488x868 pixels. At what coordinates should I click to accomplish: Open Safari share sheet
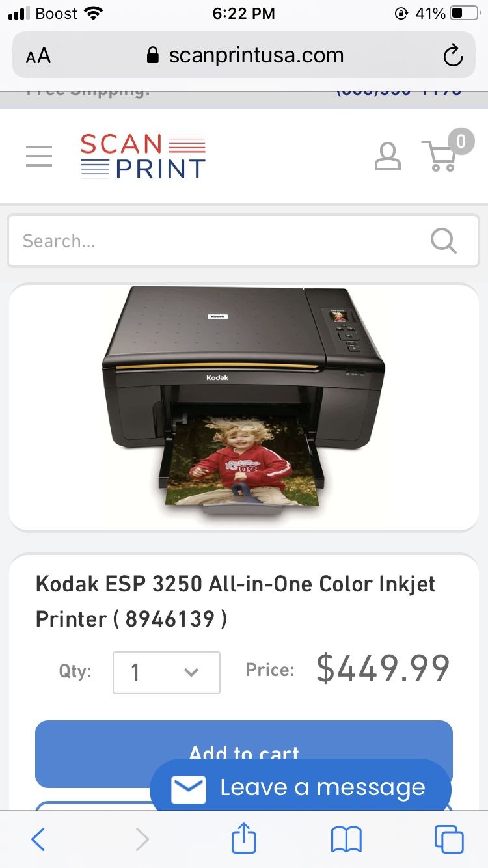tap(244, 838)
